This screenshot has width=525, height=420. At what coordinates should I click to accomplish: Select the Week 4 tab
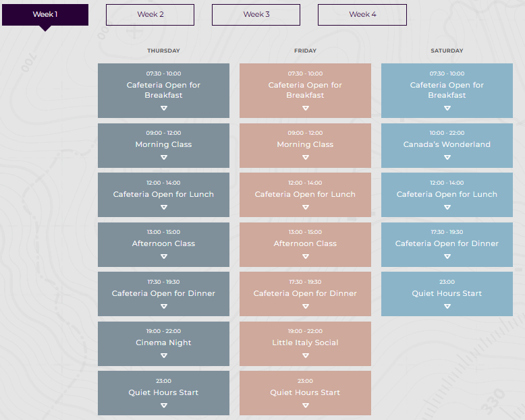pyautogui.click(x=362, y=15)
